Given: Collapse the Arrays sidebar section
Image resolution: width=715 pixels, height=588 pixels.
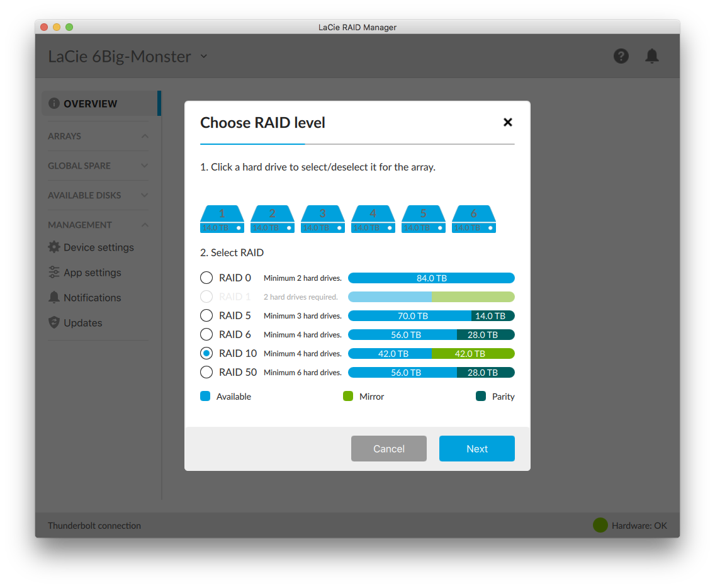Looking at the screenshot, I should (145, 137).
